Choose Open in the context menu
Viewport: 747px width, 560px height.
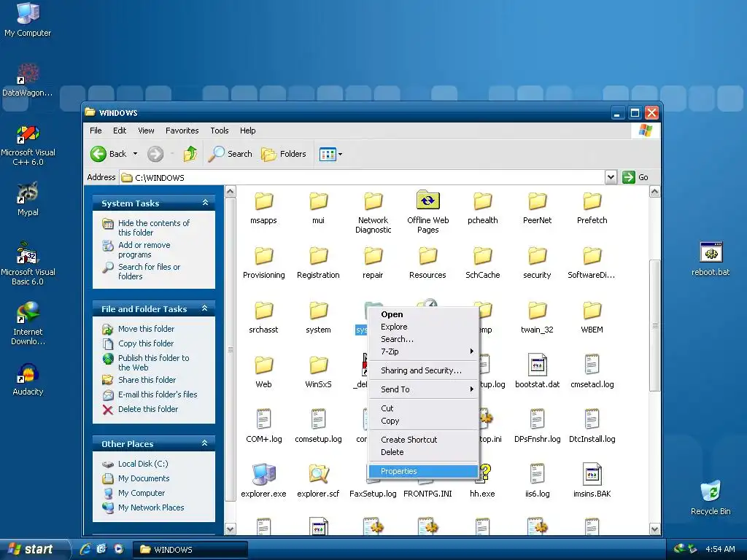click(x=423, y=314)
